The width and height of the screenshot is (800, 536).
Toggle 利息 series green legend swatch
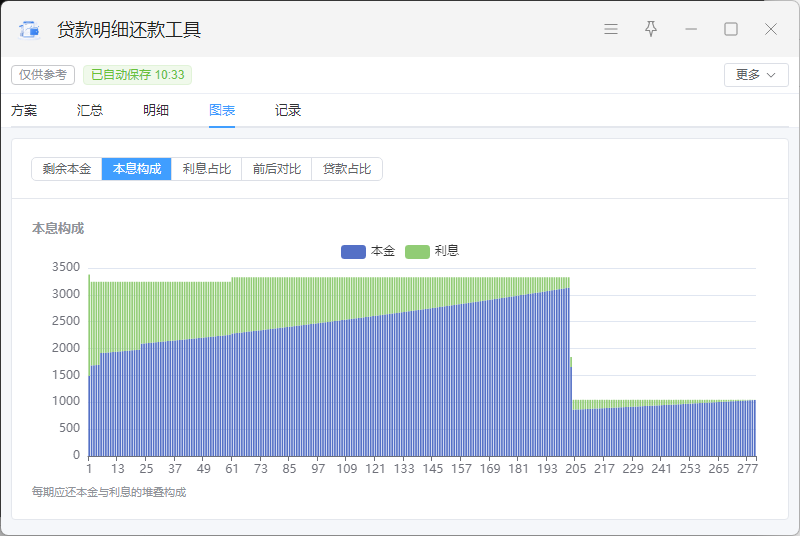[417, 251]
